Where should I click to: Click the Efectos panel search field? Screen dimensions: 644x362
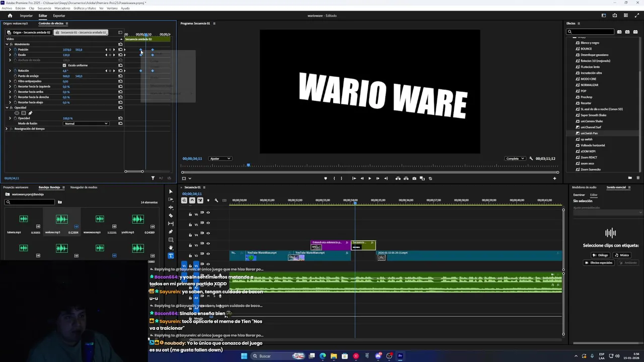(x=591, y=32)
